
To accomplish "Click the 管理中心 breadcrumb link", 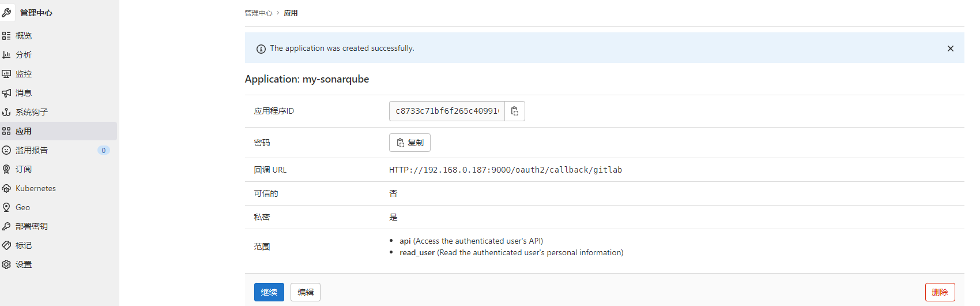I will click(x=258, y=13).
